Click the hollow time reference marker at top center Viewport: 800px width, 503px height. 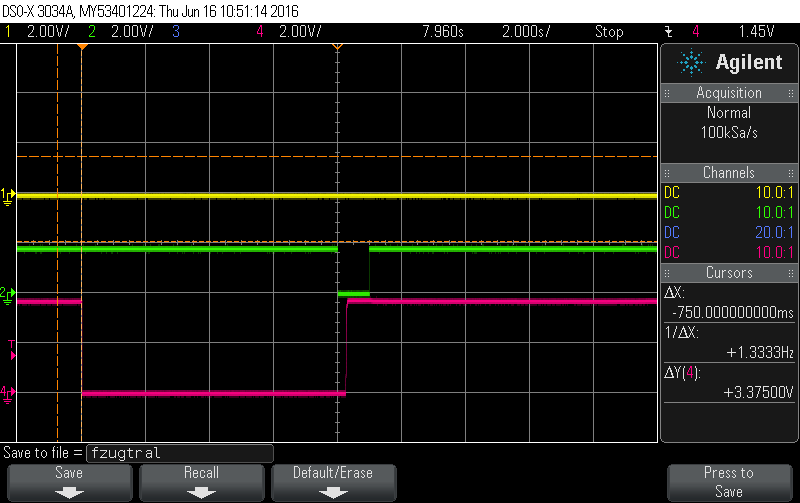coord(337,47)
